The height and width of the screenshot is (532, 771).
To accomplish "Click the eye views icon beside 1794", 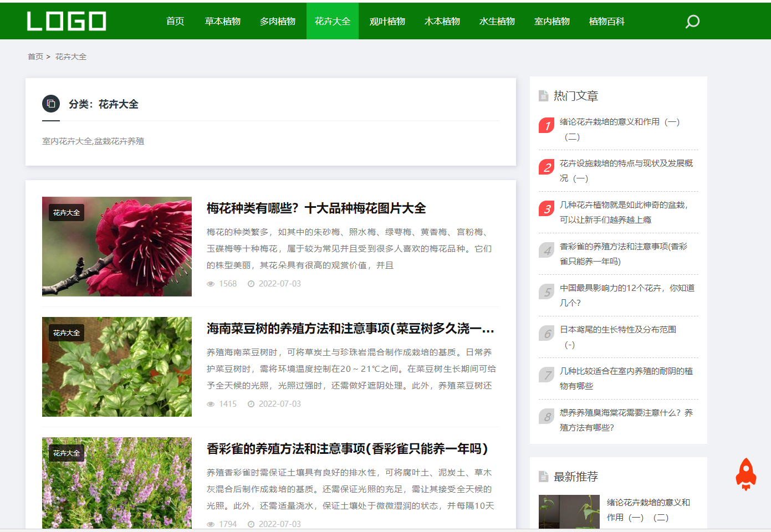I will point(211,524).
